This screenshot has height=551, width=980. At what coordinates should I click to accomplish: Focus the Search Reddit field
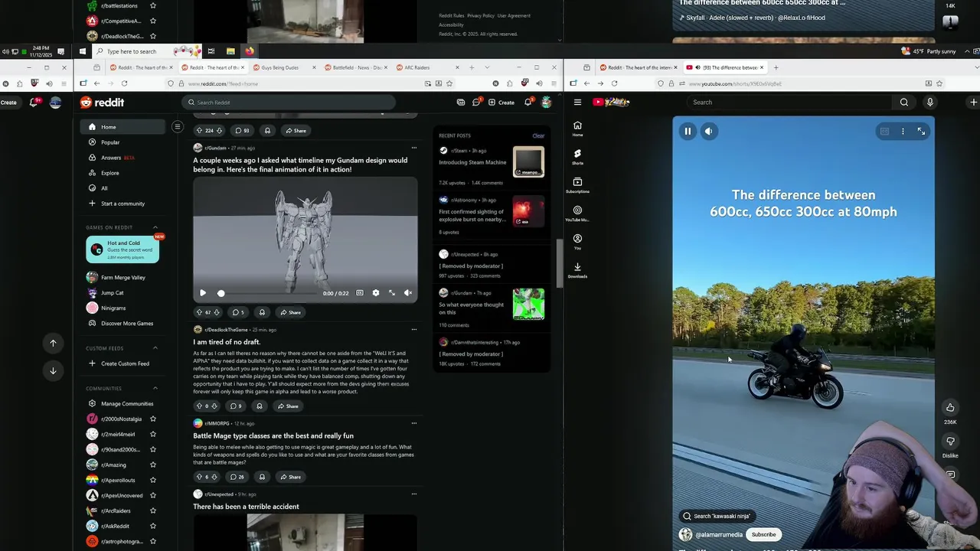click(x=289, y=103)
